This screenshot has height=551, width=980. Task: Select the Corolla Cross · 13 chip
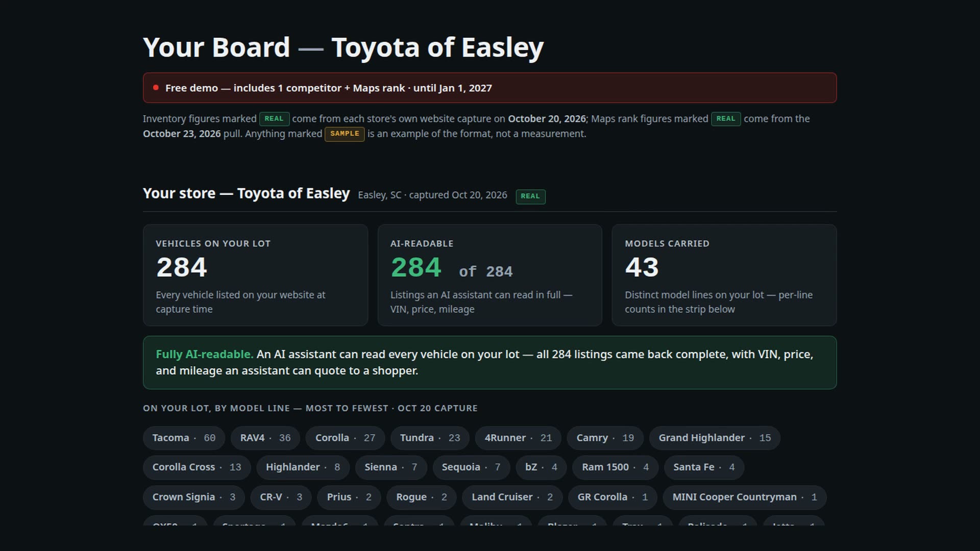click(x=197, y=467)
